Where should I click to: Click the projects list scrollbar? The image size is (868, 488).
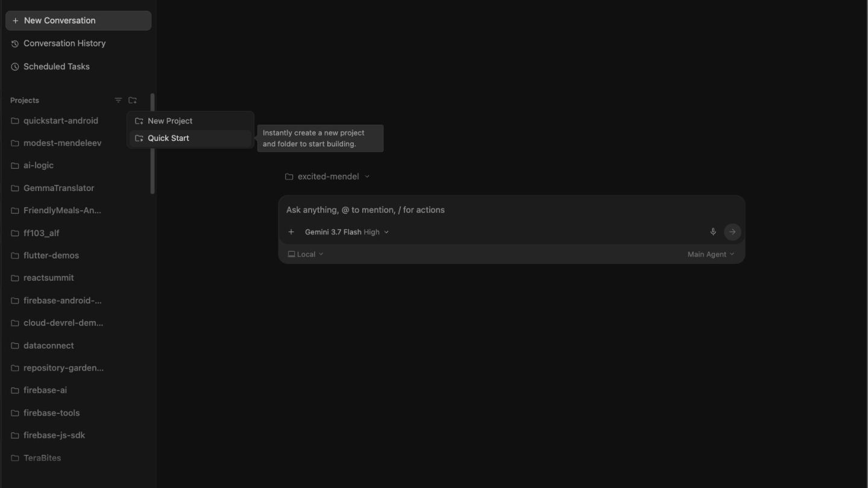pyautogui.click(x=153, y=143)
